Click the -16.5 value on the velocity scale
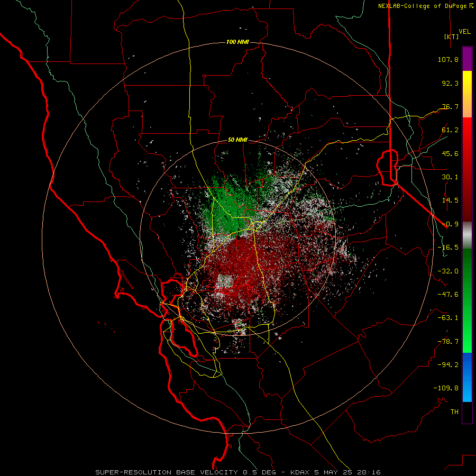Screen dimensions: 476x476 448,248
